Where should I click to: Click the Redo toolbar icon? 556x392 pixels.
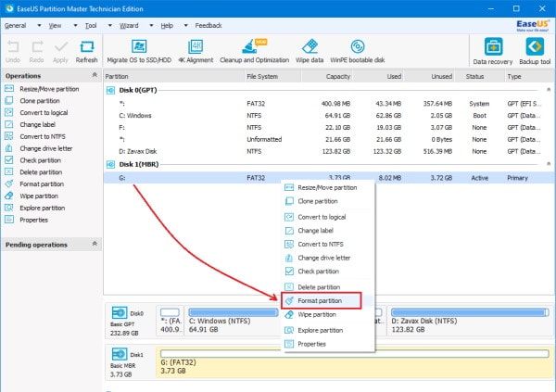pyautogui.click(x=36, y=52)
